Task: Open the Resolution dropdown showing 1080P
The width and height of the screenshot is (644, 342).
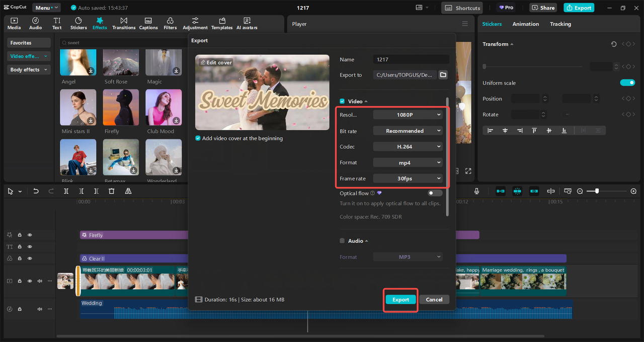Action: click(408, 115)
